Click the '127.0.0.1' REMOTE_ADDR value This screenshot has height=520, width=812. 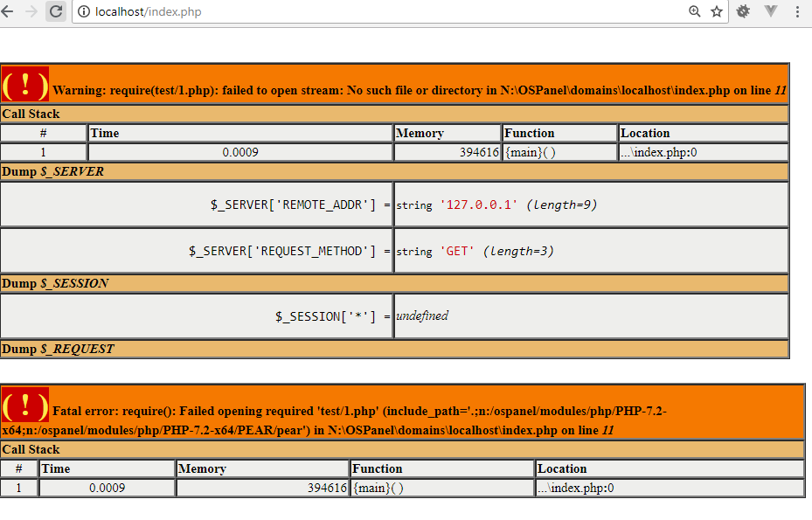coord(479,205)
